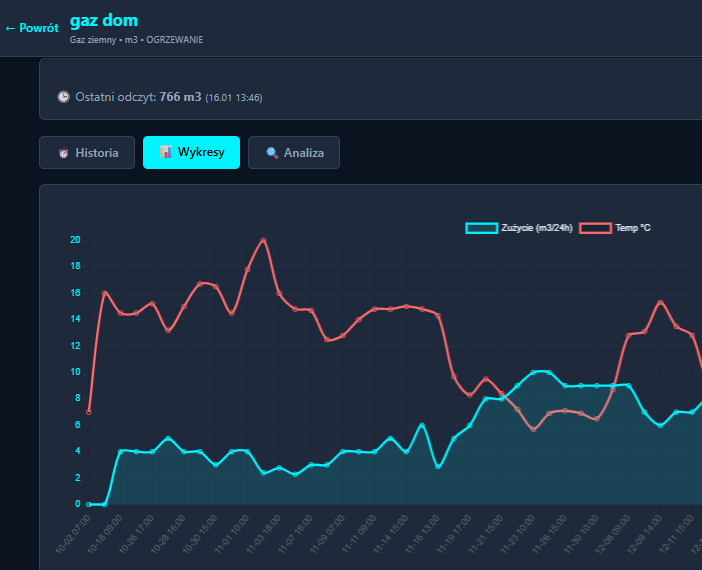Viewport: 702px width, 570px height.
Task: Click the clock icon beside Ostatni odczyt
Action: tap(64, 97)
